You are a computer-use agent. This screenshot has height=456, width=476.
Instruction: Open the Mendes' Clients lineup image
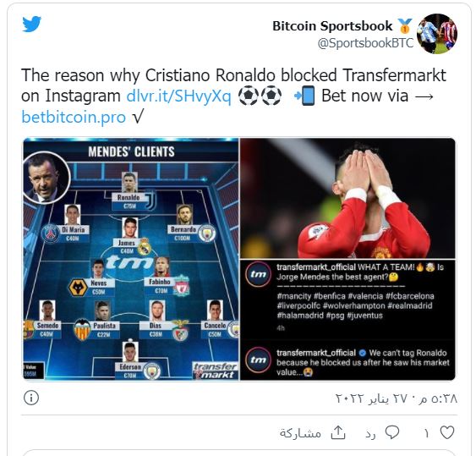point(131,259)
